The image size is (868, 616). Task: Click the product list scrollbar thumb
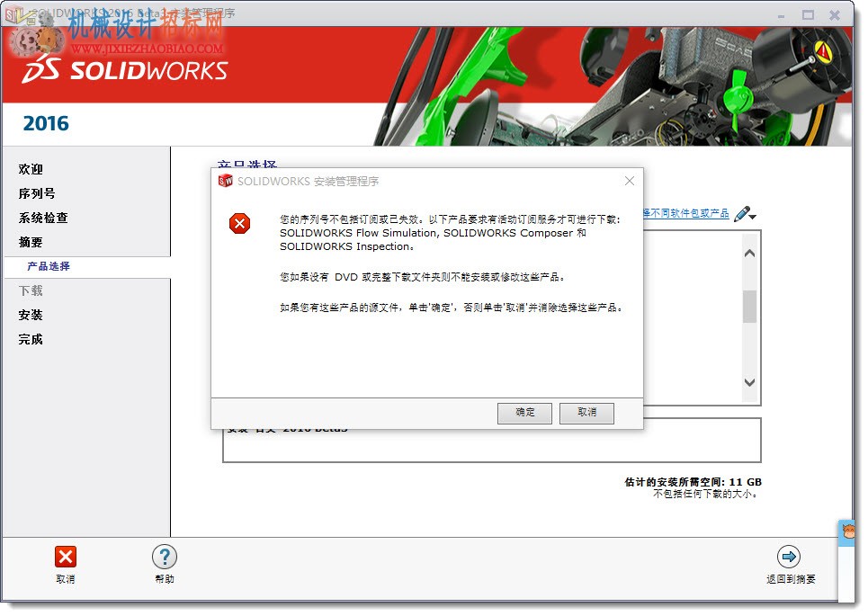click(749, 306)
